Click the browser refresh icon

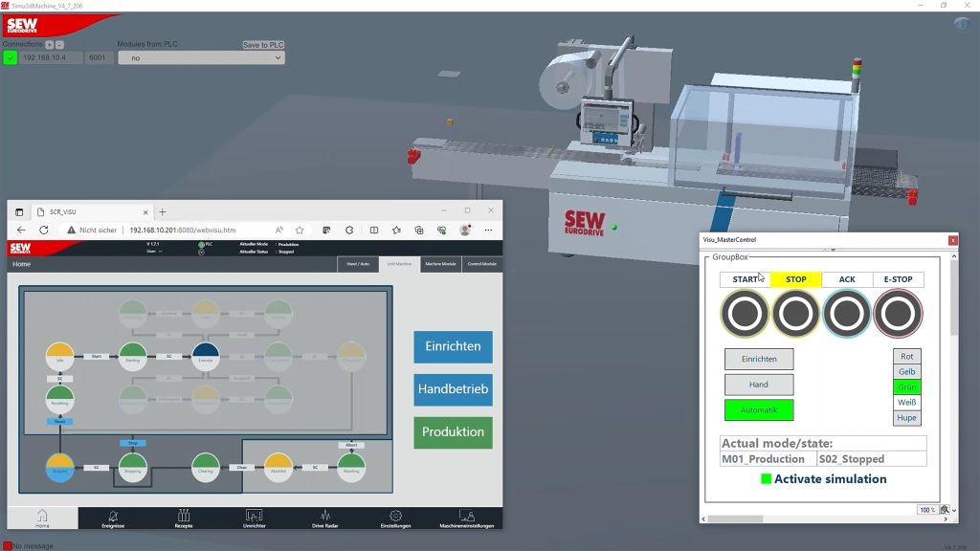(43, 231)
